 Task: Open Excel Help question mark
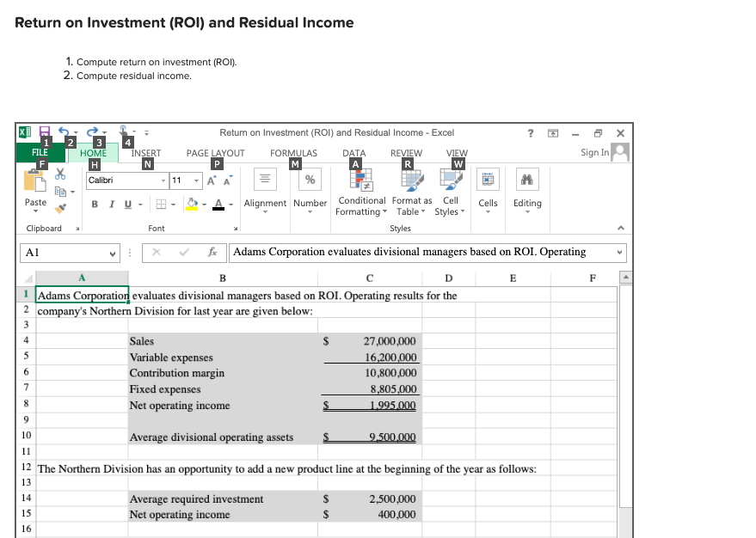pyautogui.click(x=531, y=133)
